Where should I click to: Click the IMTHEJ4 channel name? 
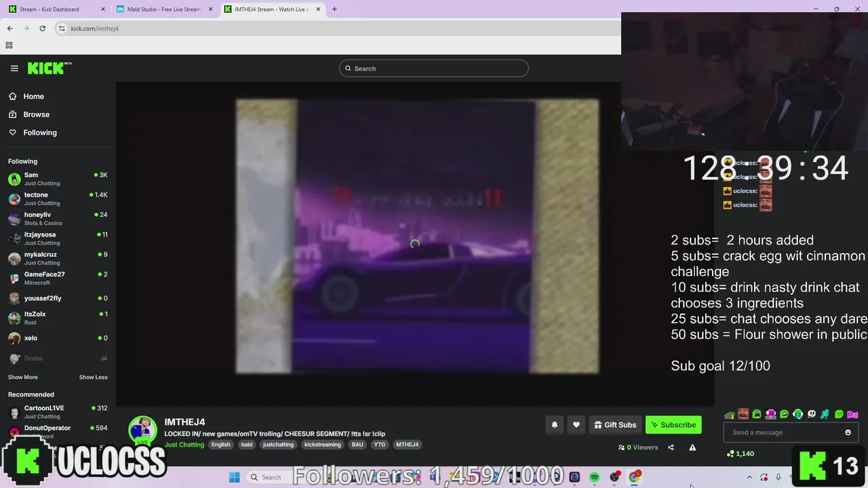(184, 422)
